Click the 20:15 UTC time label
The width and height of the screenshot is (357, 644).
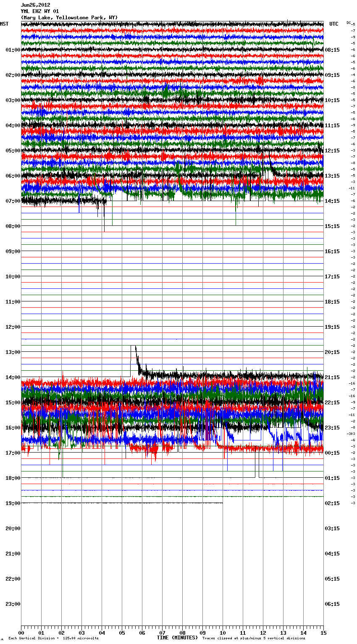[x=332, y=352]
